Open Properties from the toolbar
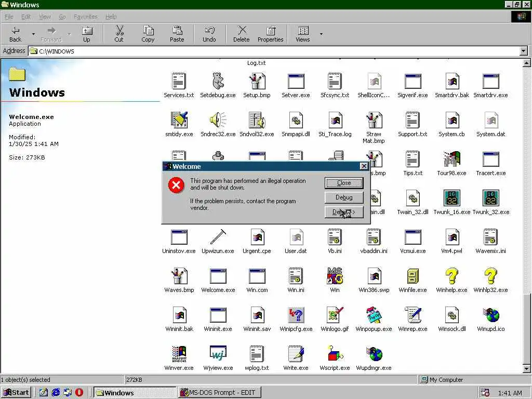 pos(270,34)
